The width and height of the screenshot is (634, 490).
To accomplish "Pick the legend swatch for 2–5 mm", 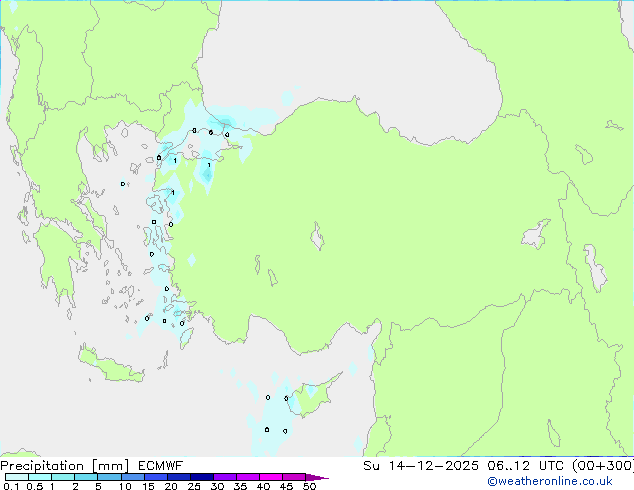I will 86,477.
